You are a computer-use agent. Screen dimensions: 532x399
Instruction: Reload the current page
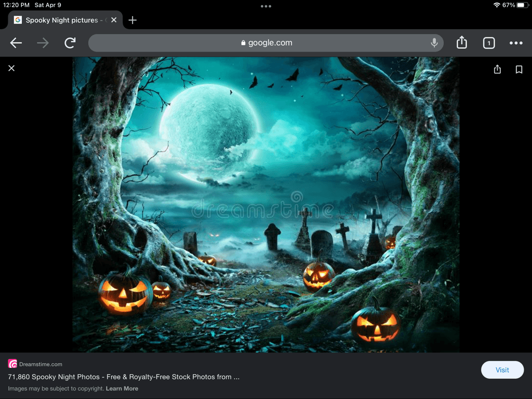(x=70, y=43)
